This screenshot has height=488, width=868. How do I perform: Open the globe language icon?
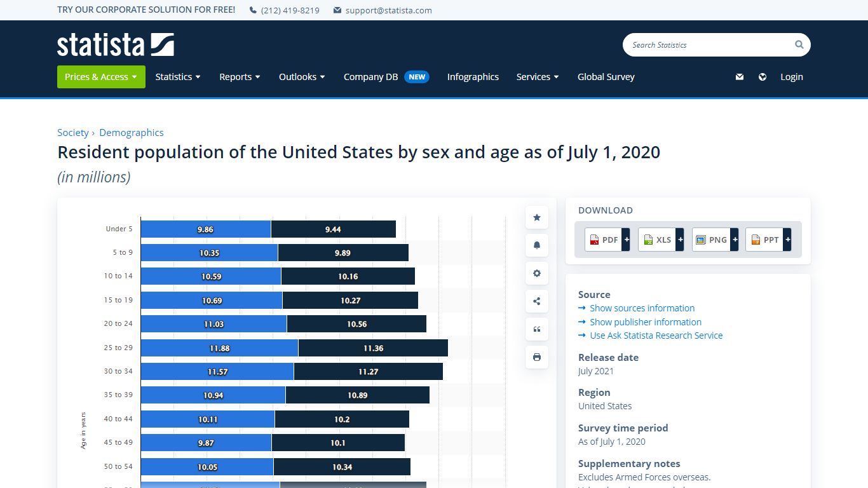click(763, 77)
